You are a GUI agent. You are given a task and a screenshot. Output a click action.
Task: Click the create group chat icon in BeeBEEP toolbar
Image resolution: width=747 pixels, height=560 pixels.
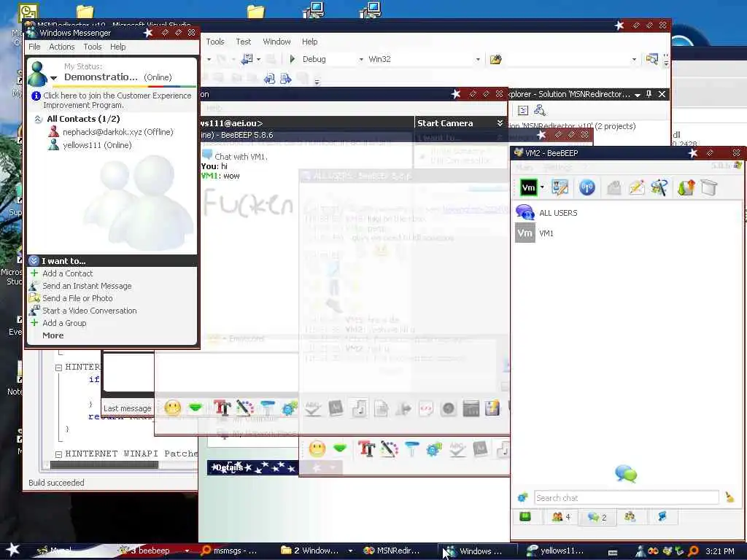659,187
